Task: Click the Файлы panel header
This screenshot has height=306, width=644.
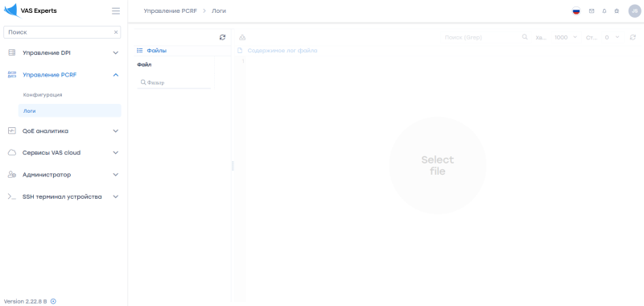Action: (x=156, y=51)
